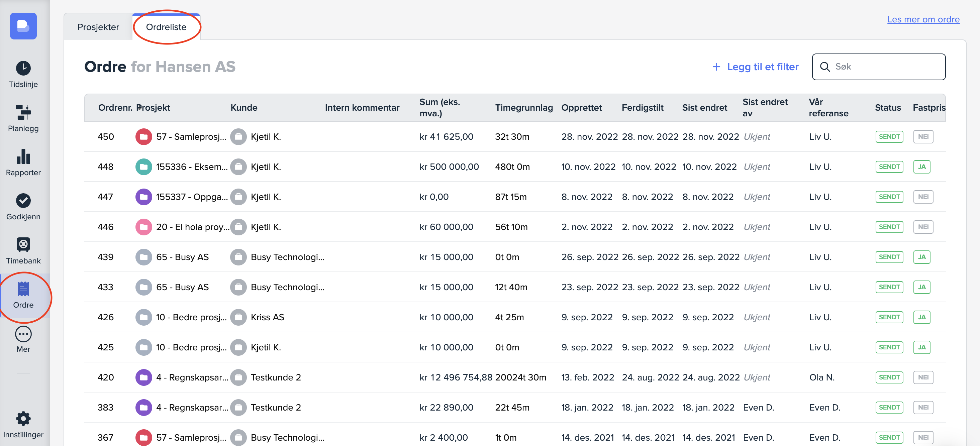980x446 pixels.
Task: Open Rapporter bar chart icon
Action: [23, 157]
